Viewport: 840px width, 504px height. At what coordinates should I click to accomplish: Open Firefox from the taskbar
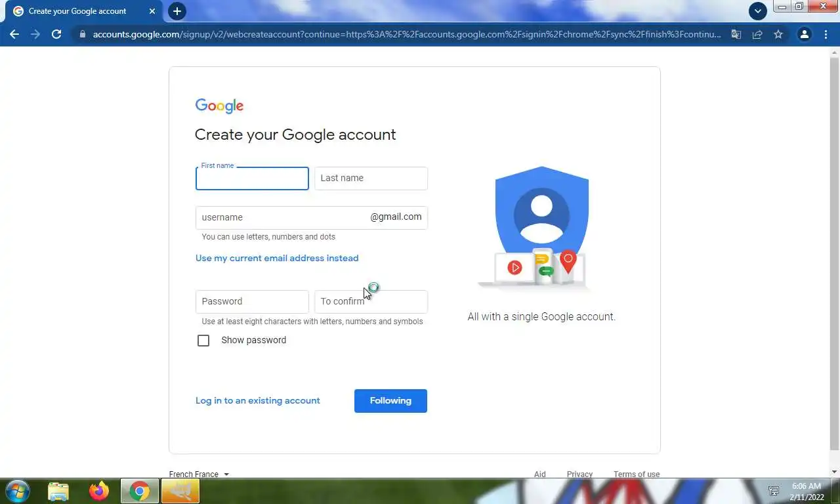pos(99,491)
